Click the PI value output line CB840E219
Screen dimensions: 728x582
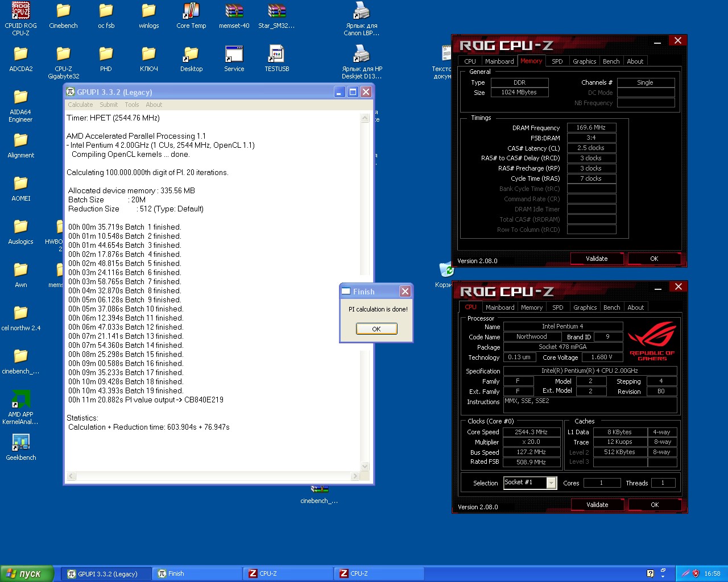(x=146, y=400)
